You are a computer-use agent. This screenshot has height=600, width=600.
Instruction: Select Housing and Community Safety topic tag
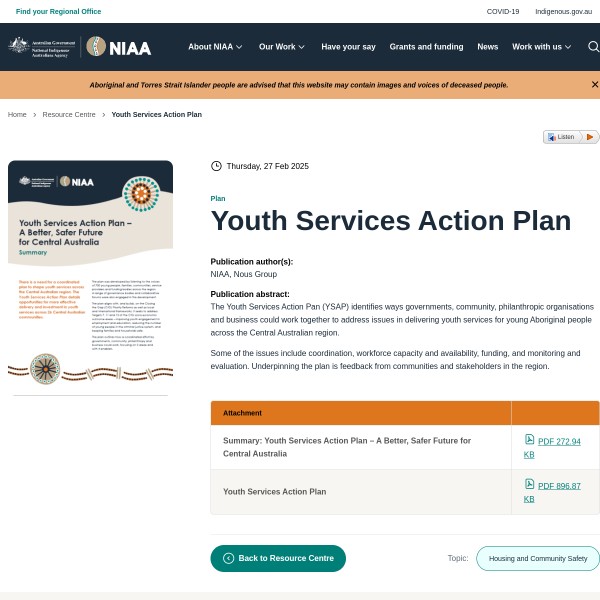tap(538, 558)
